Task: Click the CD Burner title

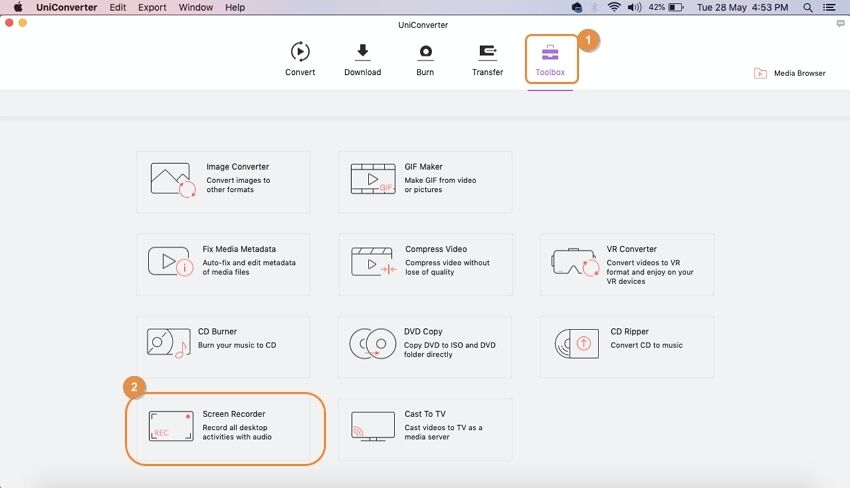Action: 217,331
